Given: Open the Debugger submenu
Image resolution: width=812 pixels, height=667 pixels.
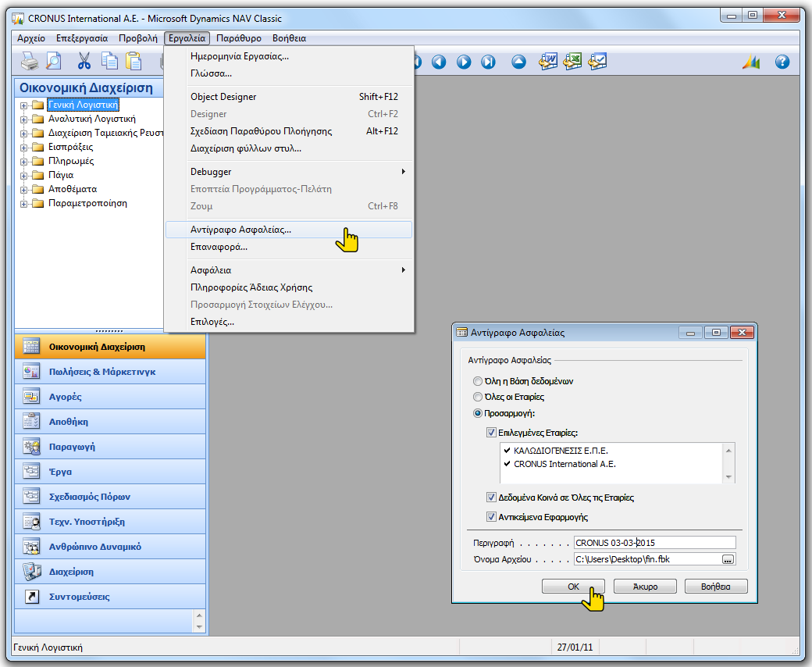Looking at the screenshot, I should (x=289, y=172).
